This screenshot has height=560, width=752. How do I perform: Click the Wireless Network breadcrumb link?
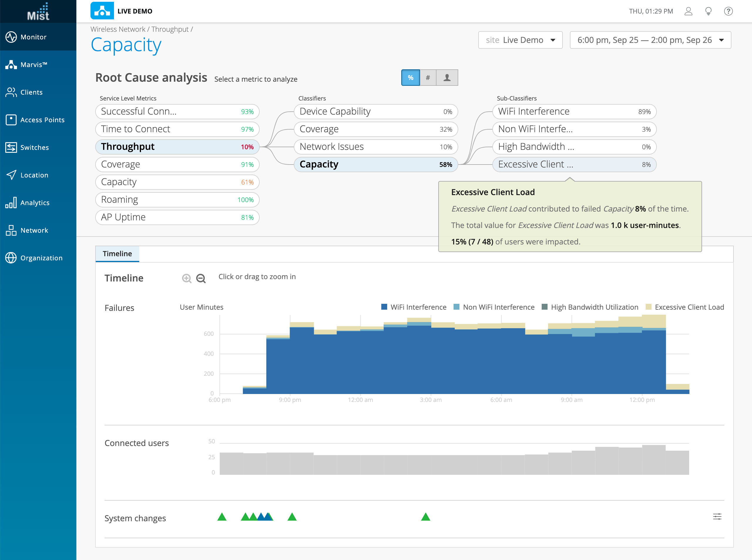click(x=117, y=29)
